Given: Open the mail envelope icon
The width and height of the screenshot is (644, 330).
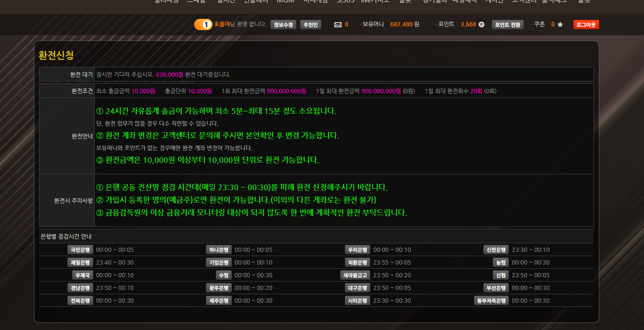Looking at the screenshot, I should pyautogui.click(x=338, y=24).
